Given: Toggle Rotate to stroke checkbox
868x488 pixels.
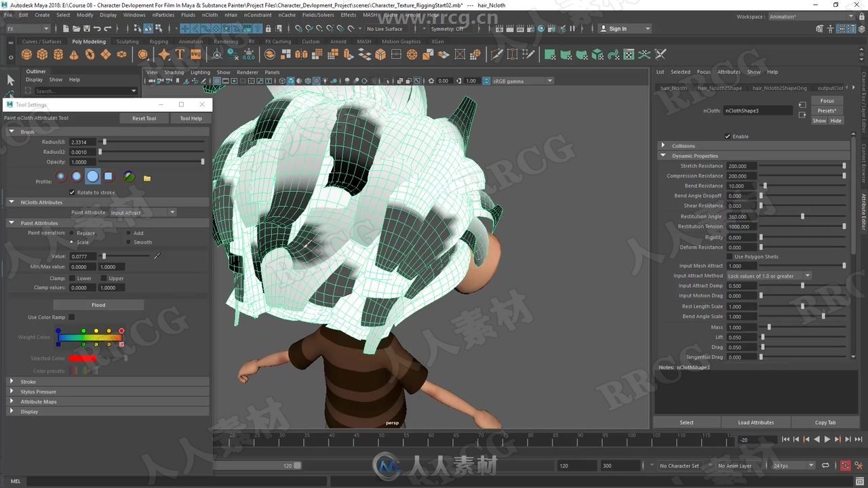Looking at the screenshot, I should pos(73,192).
